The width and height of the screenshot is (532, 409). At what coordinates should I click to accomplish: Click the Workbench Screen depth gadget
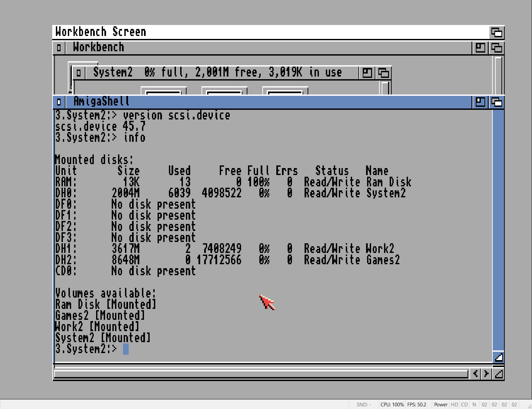coord(497,32)
